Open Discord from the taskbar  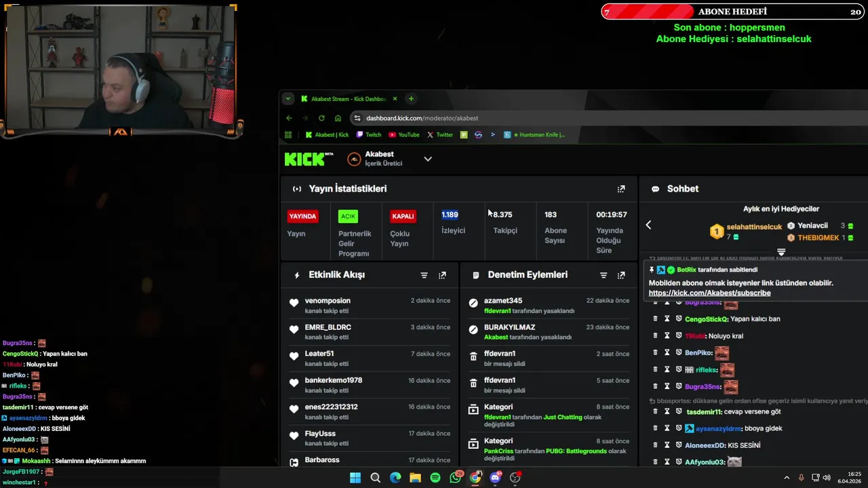496,478
